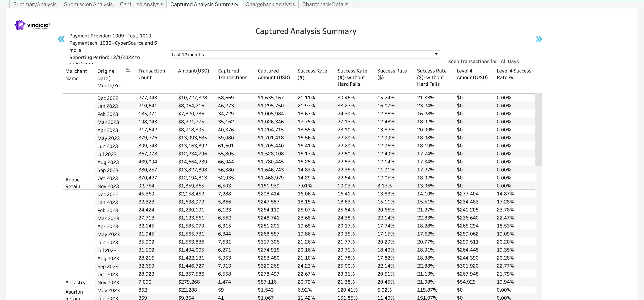Click Level 4 amount cell $277,404
This screenshot has height=300, width=644.
coord(468,194)
